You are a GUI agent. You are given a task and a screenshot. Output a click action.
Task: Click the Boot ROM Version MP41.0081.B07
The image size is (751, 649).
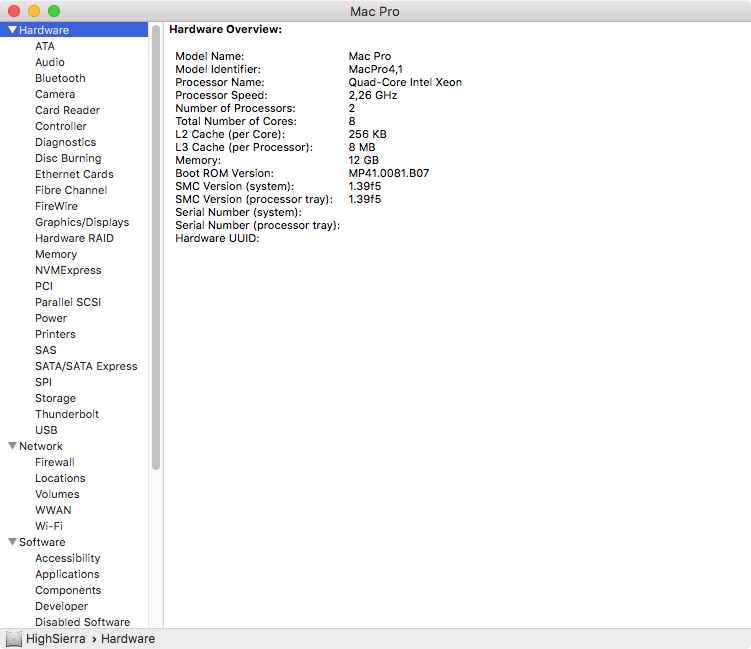tap(388, 173)
